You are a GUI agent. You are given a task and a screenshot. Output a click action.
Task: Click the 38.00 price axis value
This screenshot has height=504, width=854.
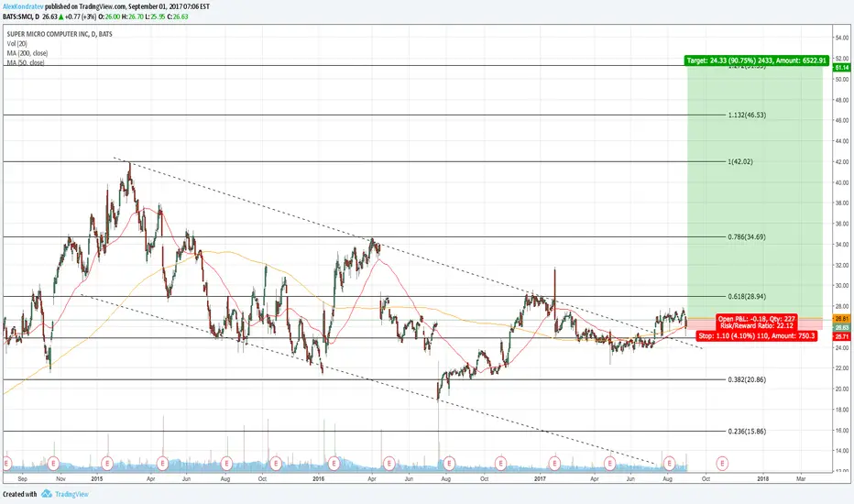coord(841,203)
